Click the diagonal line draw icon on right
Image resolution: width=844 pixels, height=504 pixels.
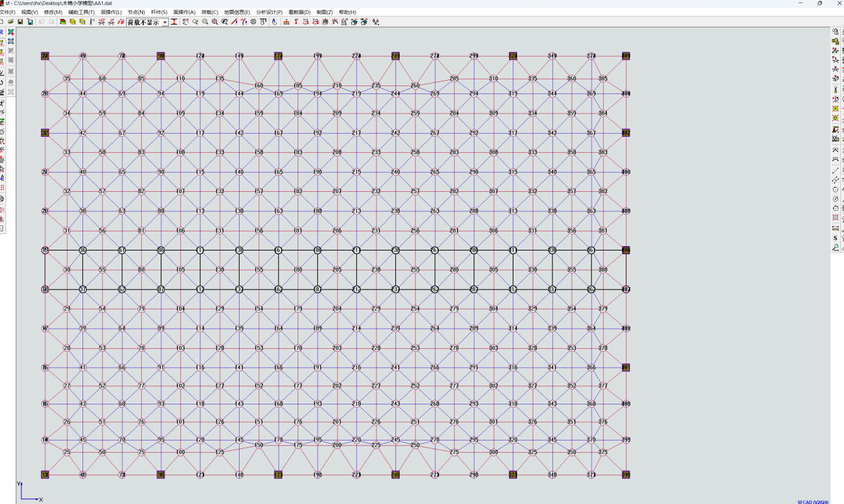(x=835, y=170)
